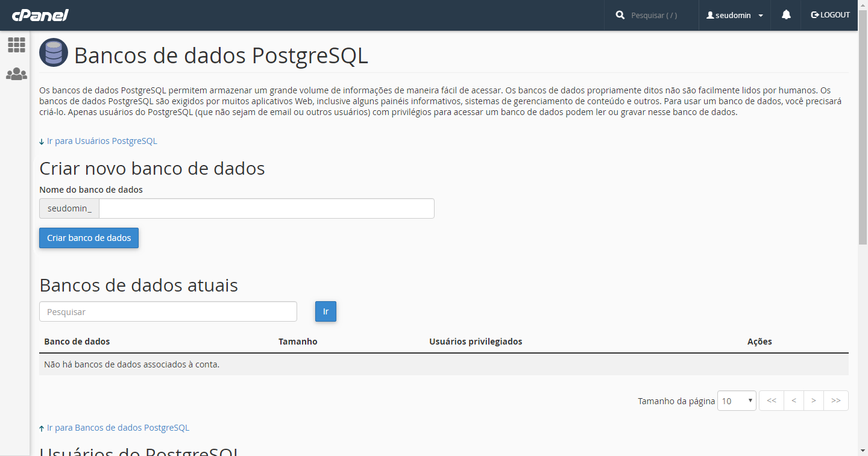
Task: Click the seudomin_ prefix label
Action: pyautogui.click(x=69, y=208)
